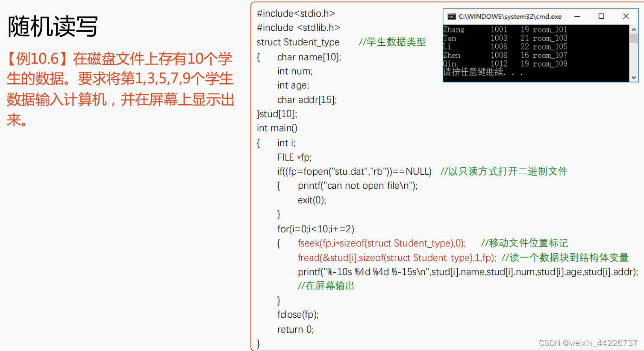Viewport: 644px width, 351px height.
Task: Click the //以只读方式打开二进制文件 comment
Action: tap(504, 171)
